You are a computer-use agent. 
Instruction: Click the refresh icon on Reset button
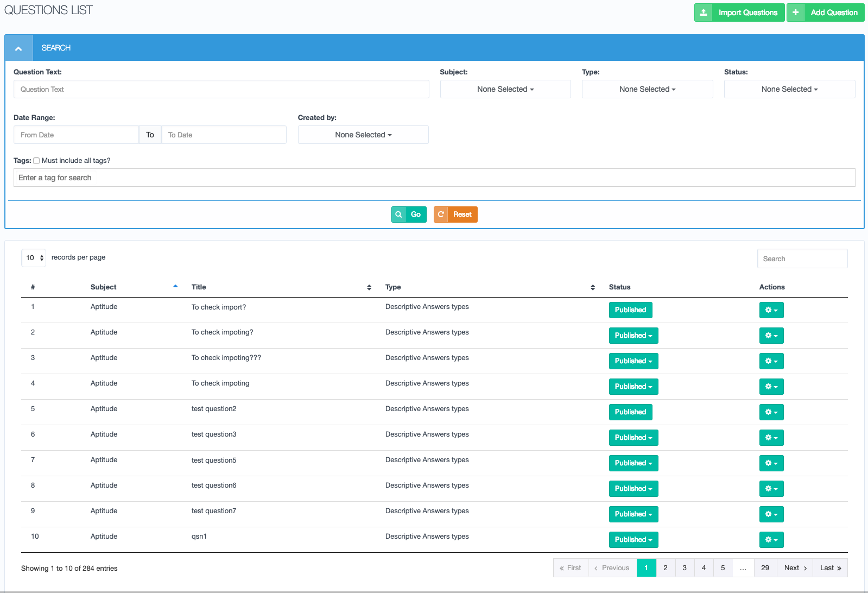click(441, 215)
